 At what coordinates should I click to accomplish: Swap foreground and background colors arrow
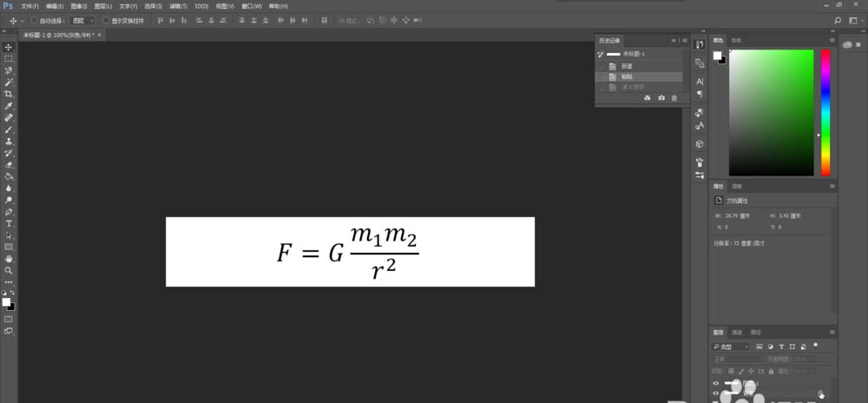pos(13,293)
